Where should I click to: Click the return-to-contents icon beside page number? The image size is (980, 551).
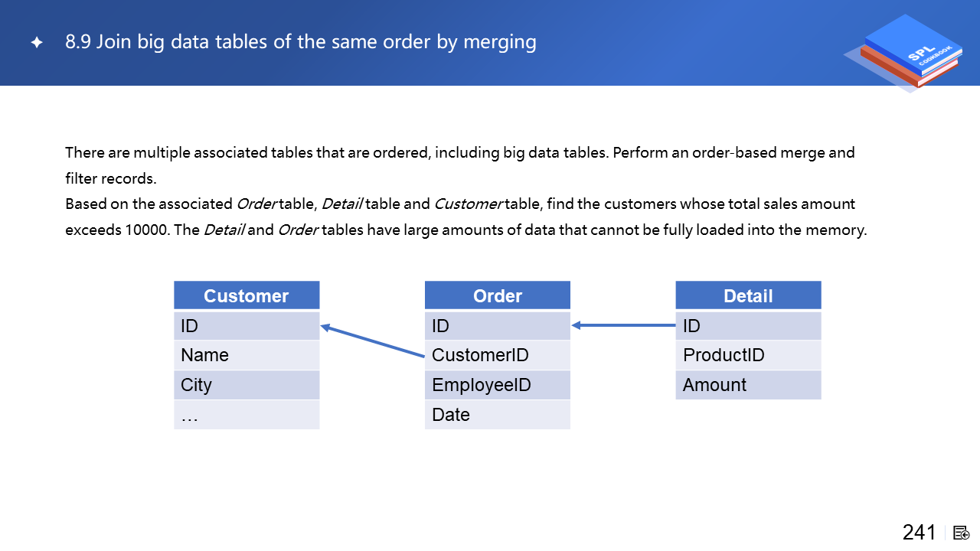[x=961, y=533]
